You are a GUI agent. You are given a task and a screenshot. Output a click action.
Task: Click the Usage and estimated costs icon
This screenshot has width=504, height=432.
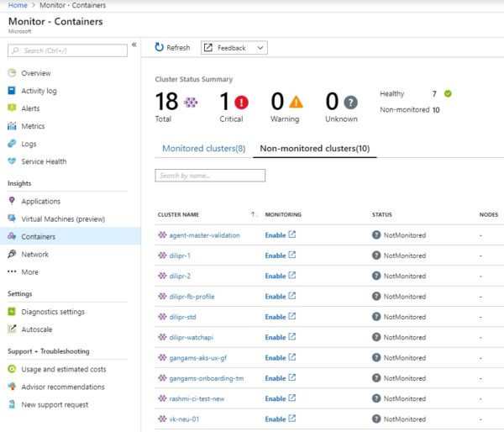tap(12, 369)
